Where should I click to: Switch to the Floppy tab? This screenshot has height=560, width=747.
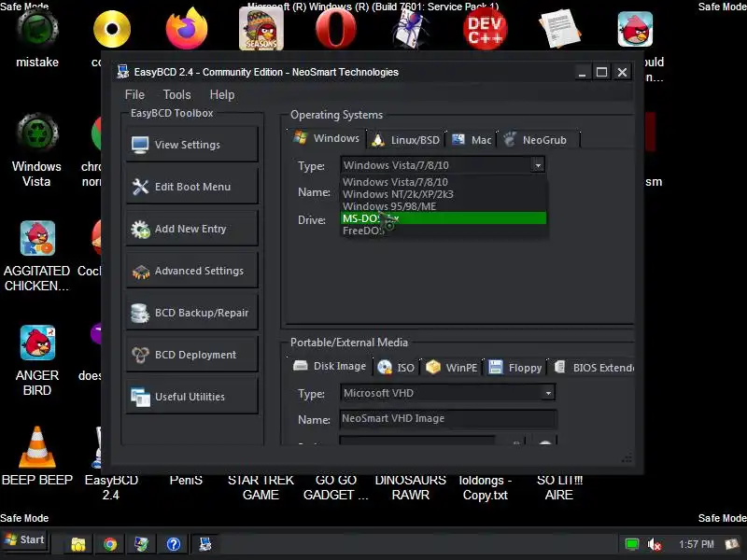click(515, 368)
